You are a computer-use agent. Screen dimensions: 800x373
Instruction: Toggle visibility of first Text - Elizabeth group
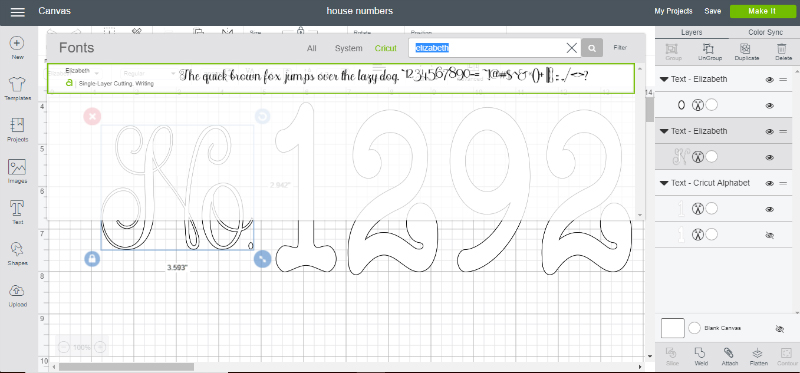click(769, 80)
